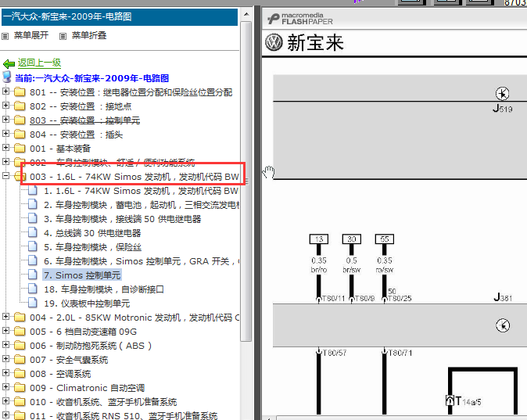The height and width of the screenshot is (420, 527).
Task: Open page 2. 车身控制模块，蓄电池，起动机
Action: (x=142, y=205)
